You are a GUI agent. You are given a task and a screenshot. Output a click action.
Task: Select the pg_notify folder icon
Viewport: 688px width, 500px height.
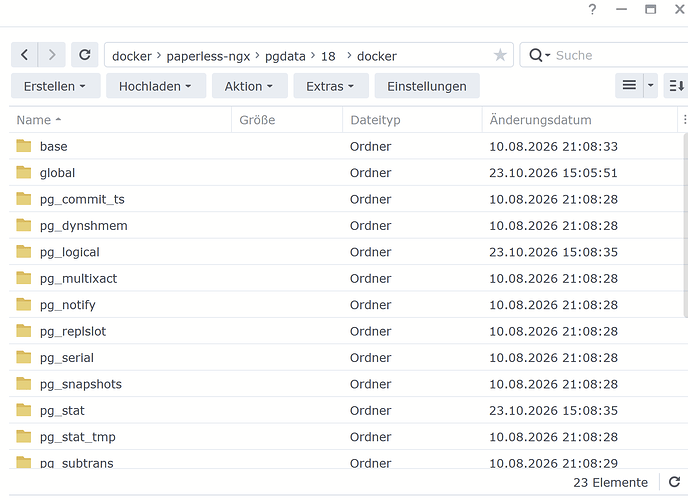(x=24, y=304)
